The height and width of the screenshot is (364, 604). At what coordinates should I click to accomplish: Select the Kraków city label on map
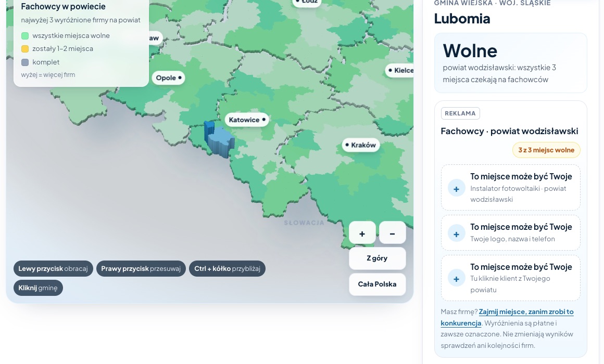pyautogui.click(x=361, y=145)
